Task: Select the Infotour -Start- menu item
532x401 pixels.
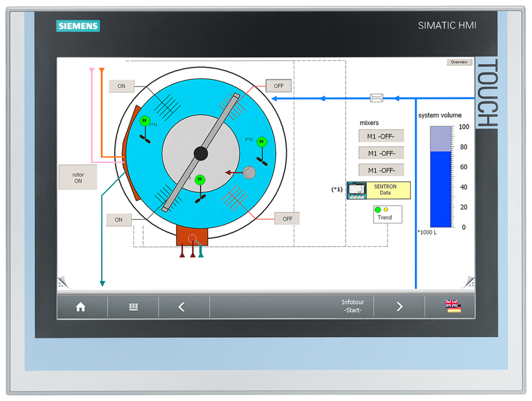Action: pyautogui.click(x=353, y=306)
